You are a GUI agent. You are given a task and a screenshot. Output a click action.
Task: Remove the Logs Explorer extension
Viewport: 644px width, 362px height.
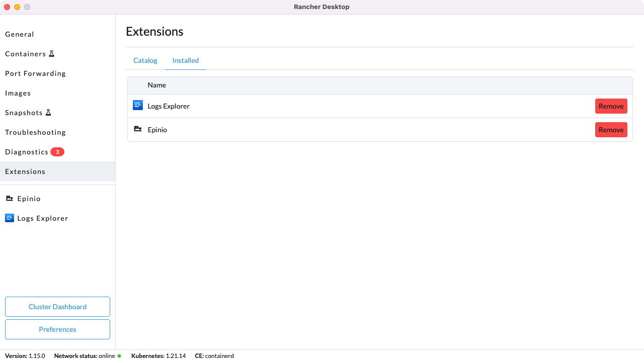tap(611, 106)
